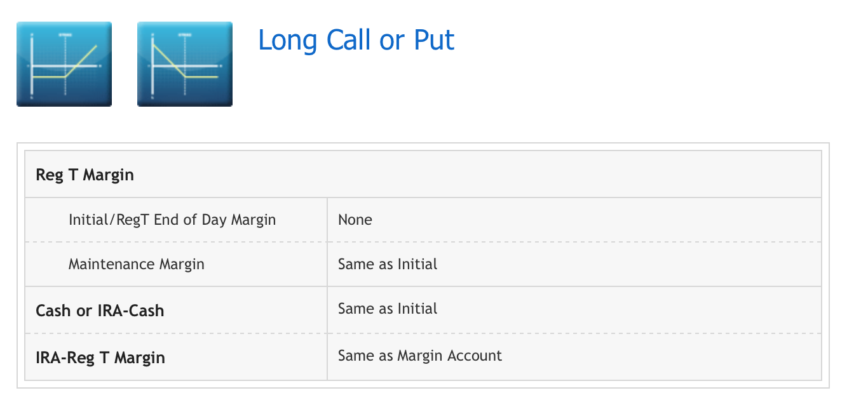Click the word Margin in Reg T Margin header
This screenshot has width=868, height=414.
point(107,175)
